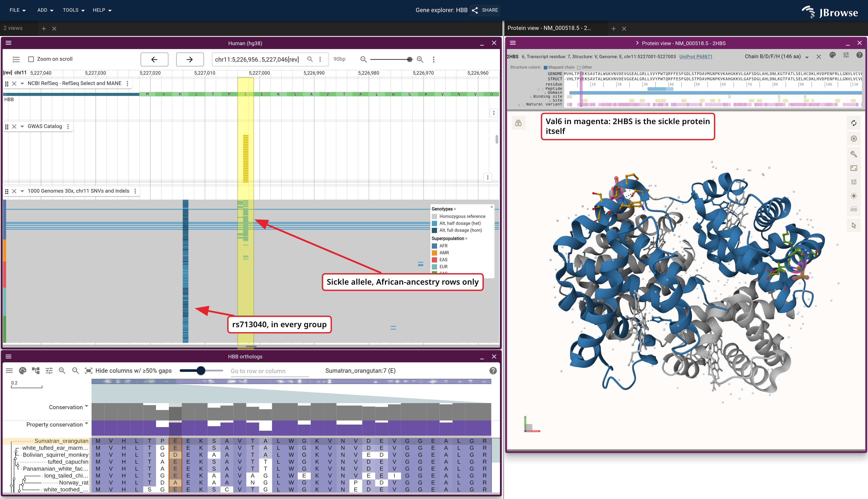This screenshot has width=868, height=499.
Task: Collapse the 1000 Genomes track arrow
Action: pos(22,191)
